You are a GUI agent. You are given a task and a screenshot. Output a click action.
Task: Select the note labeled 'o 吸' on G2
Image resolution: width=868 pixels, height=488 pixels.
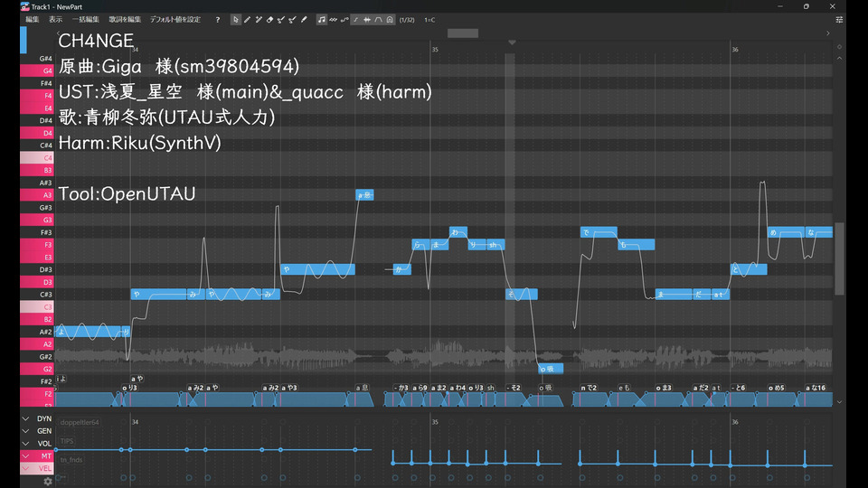pos(551,369)
